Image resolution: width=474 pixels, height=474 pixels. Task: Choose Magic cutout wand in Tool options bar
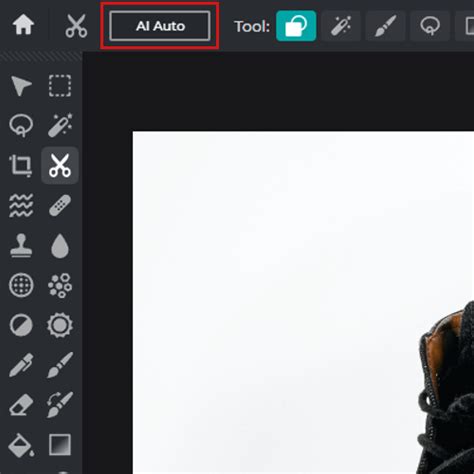pyautogui.click(x=341, y=26)
